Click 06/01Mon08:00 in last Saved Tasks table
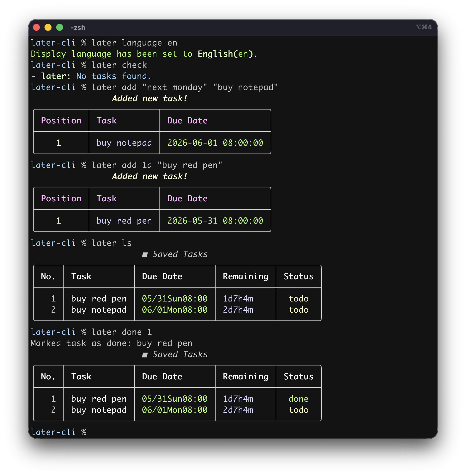Viewport: 466px width, 476px height. 175,410
